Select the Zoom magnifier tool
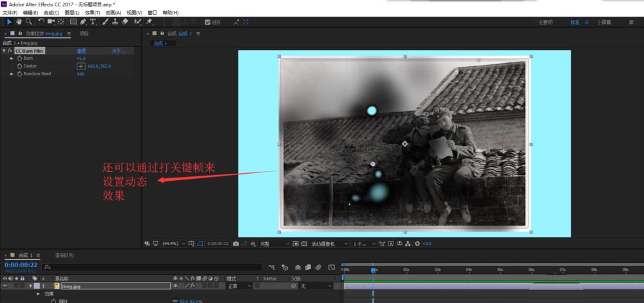This screenshot has width=644, height=303. click(29, 22)
